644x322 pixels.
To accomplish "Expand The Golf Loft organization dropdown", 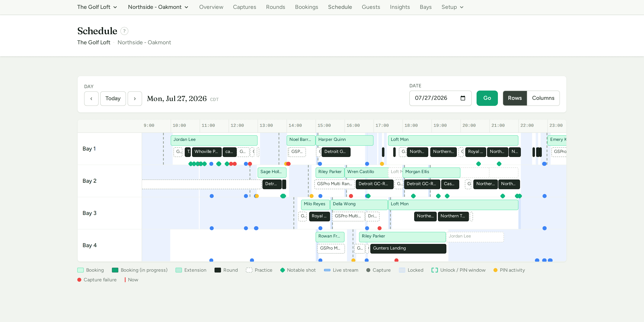I will tap(97, 7).
